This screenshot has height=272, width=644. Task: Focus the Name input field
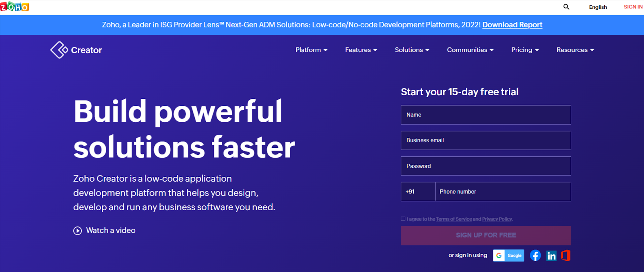coord(486,115)
